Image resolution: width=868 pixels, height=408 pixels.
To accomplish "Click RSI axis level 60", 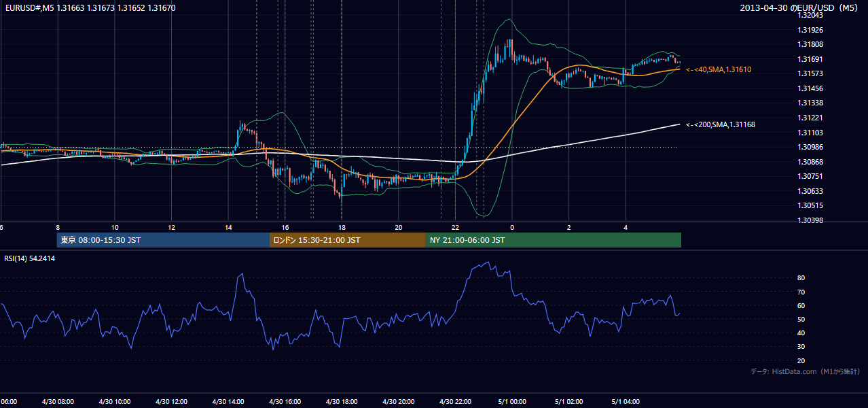I will click(x=801, y=305).
